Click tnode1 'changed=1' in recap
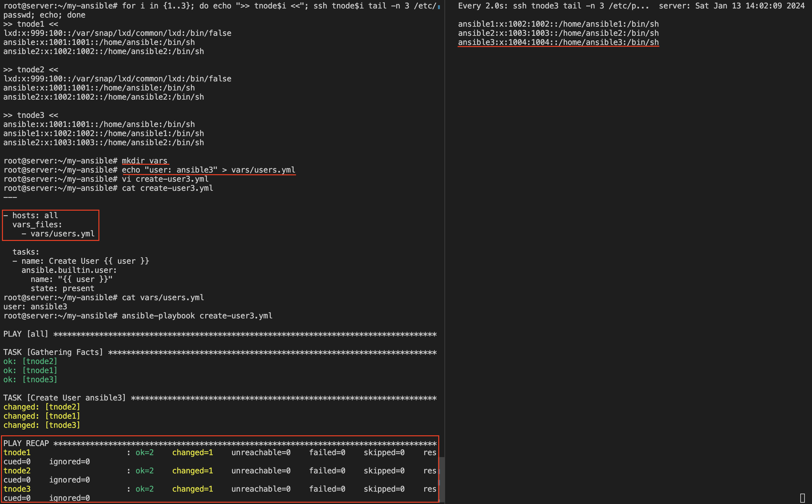 coord(193,452)
